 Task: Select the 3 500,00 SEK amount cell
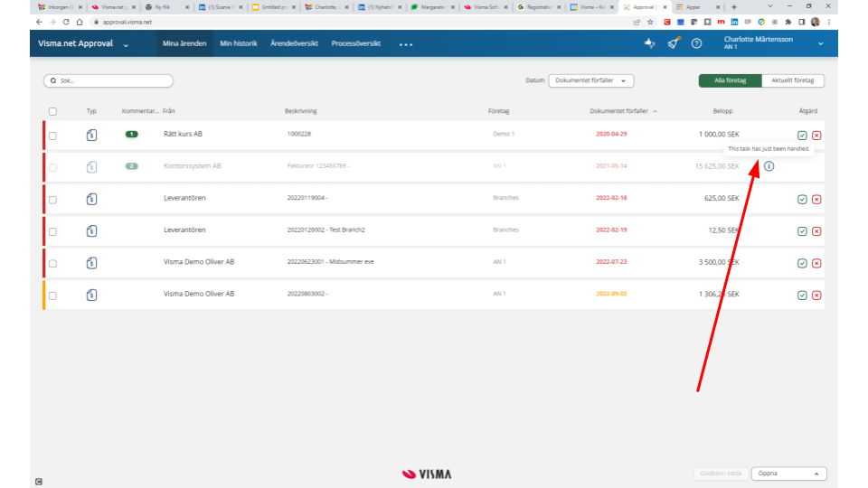tap(719, 262)
